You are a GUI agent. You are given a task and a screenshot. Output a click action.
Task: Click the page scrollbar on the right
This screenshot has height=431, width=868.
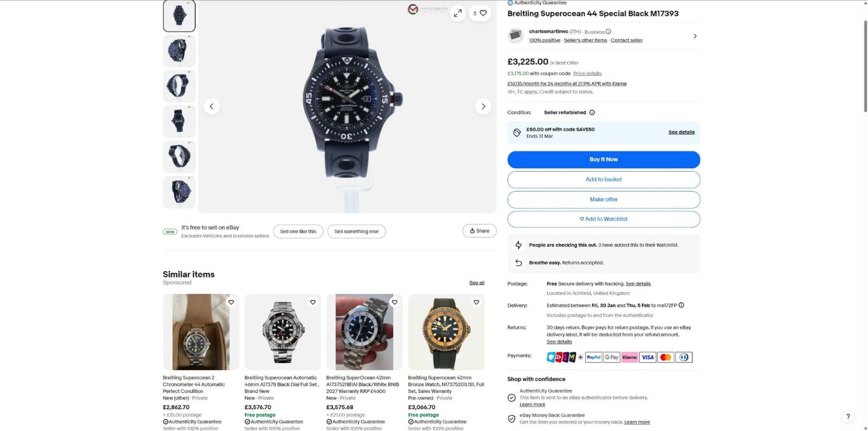(865, 65)
